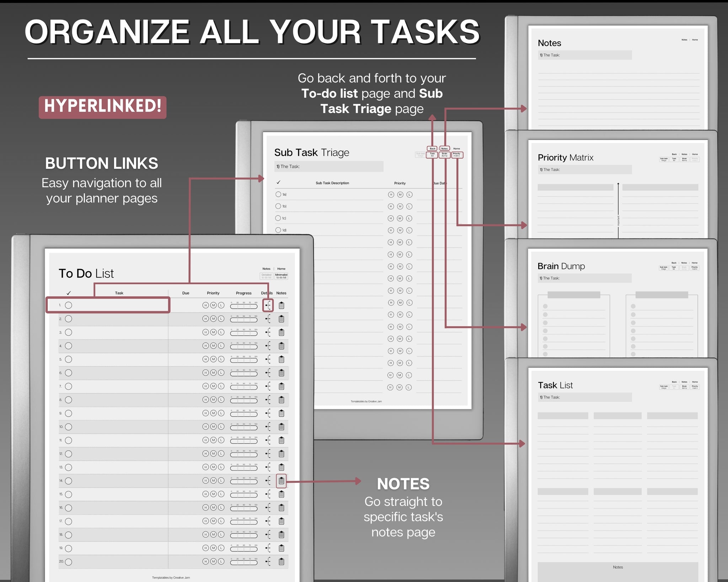Click the progress bar for task 1
The height and width of the screenshot is (582, 728).
click(x=243, y=306)
